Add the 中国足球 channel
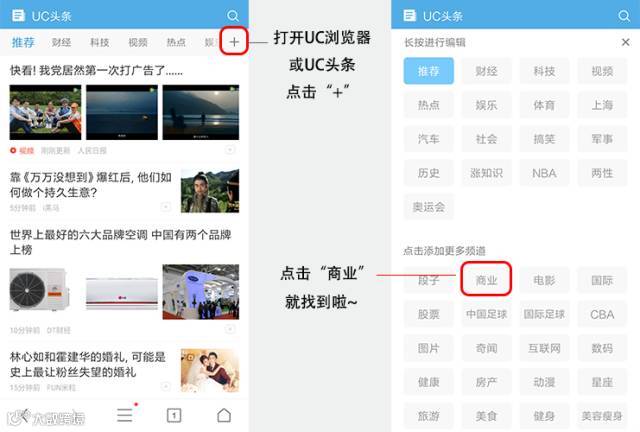 click(x=487, y=314)
